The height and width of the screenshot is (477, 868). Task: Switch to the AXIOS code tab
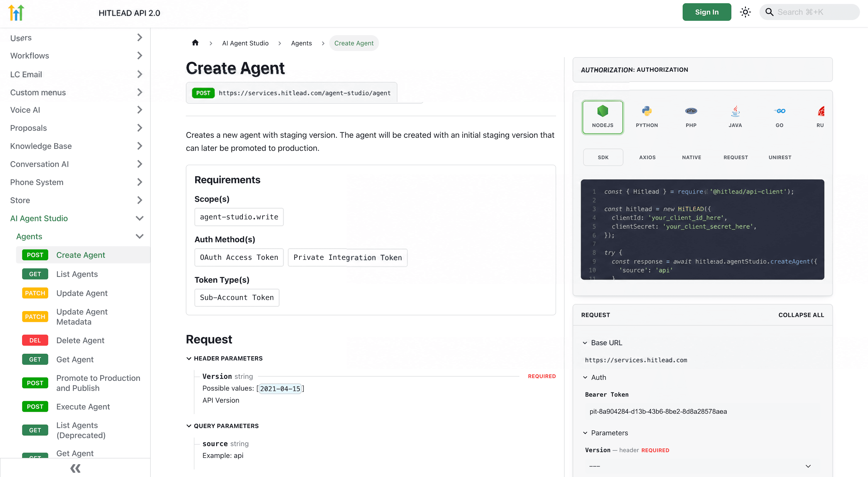[x=647, y=157]
